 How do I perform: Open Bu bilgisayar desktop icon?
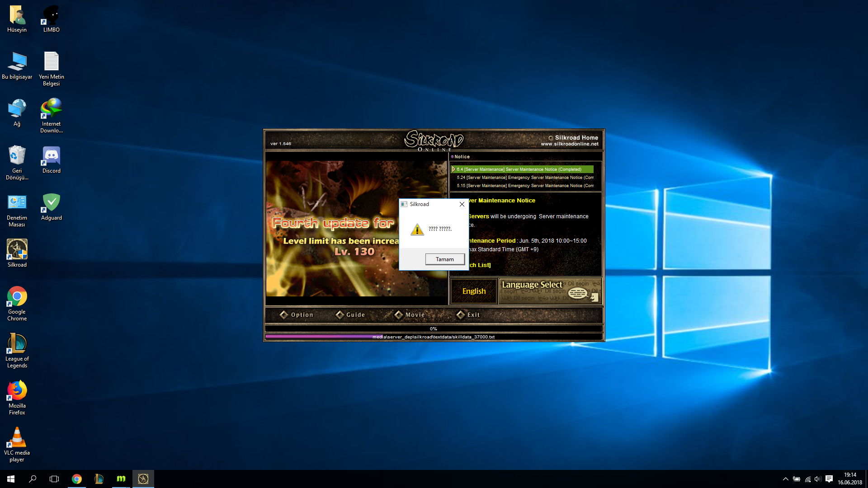click(17, 66)
